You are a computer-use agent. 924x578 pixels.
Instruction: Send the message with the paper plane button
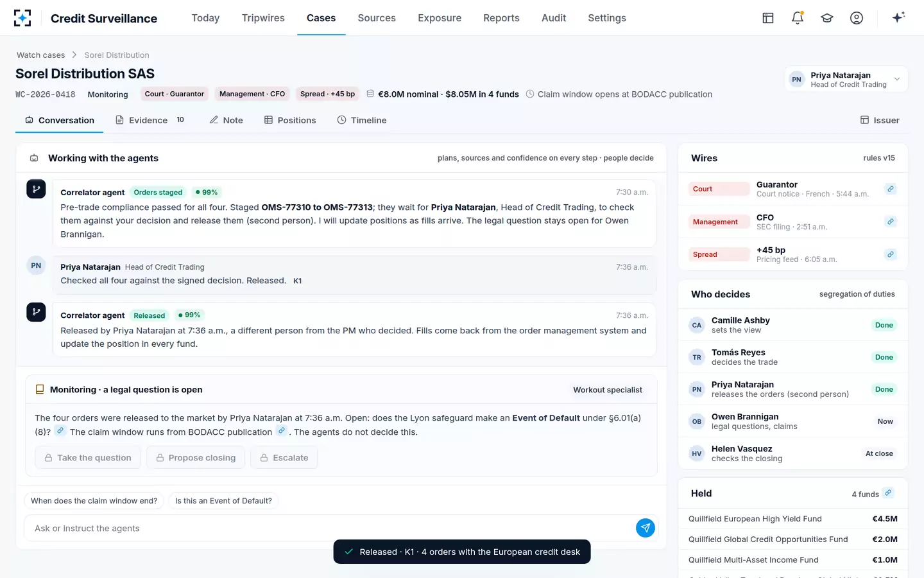click(646, 528)
